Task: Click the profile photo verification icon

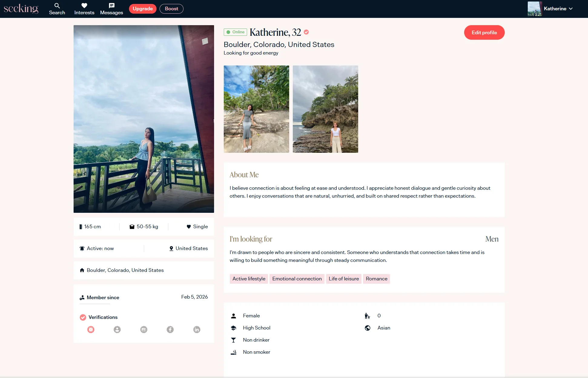Action: (x=117, y=329)
